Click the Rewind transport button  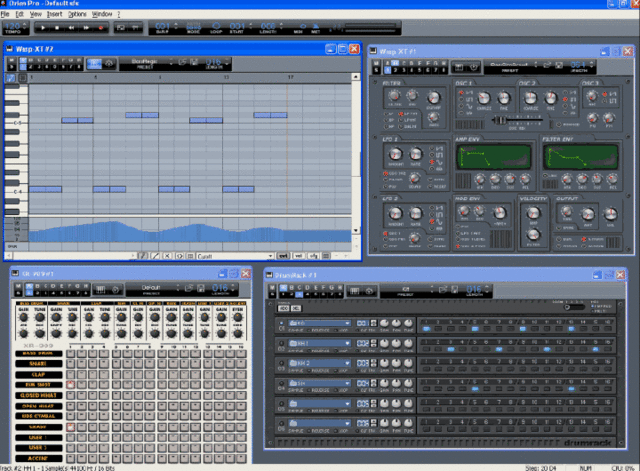(x=71, y=28)
